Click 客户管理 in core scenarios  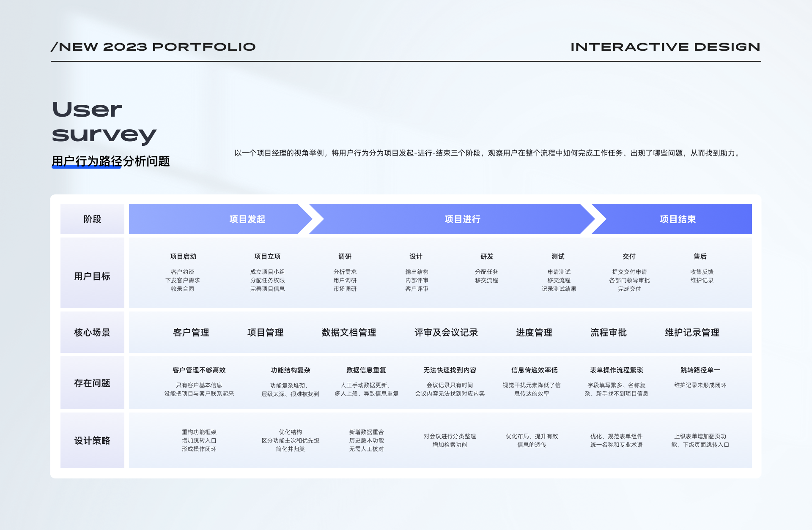pyautogui.click(x=191, y=333)
